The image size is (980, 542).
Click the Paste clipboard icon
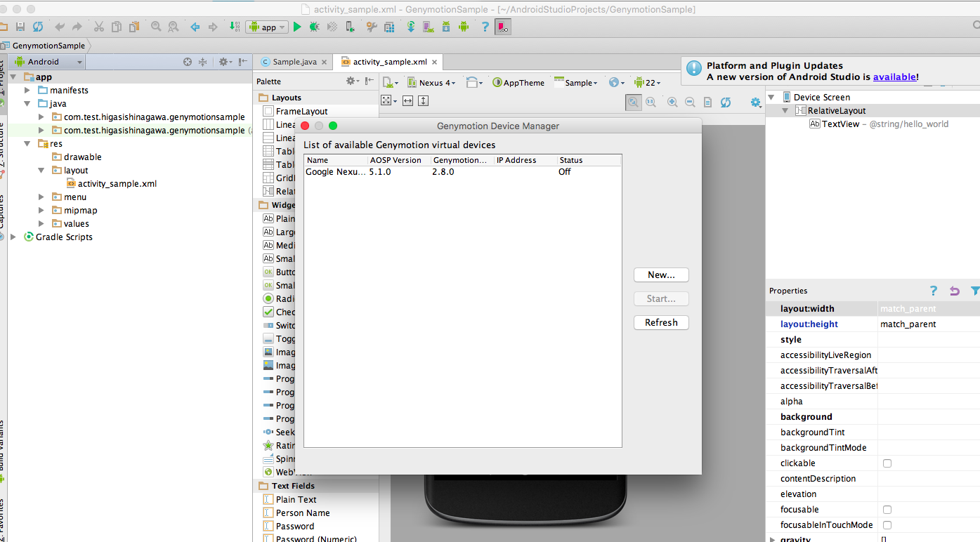133,27
